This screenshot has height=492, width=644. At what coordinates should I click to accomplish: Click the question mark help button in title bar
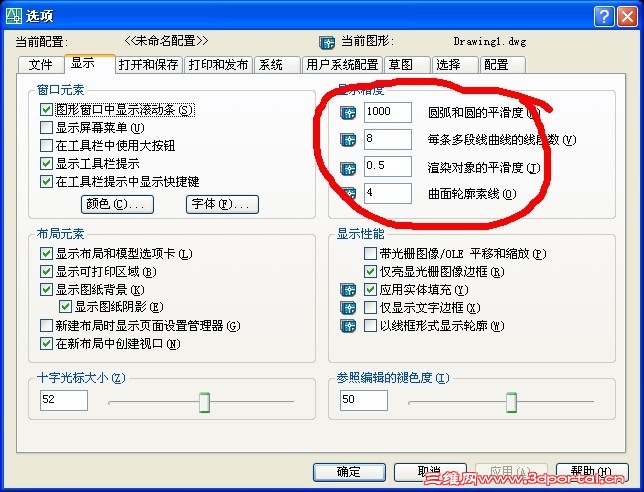[x=604, y=16]
